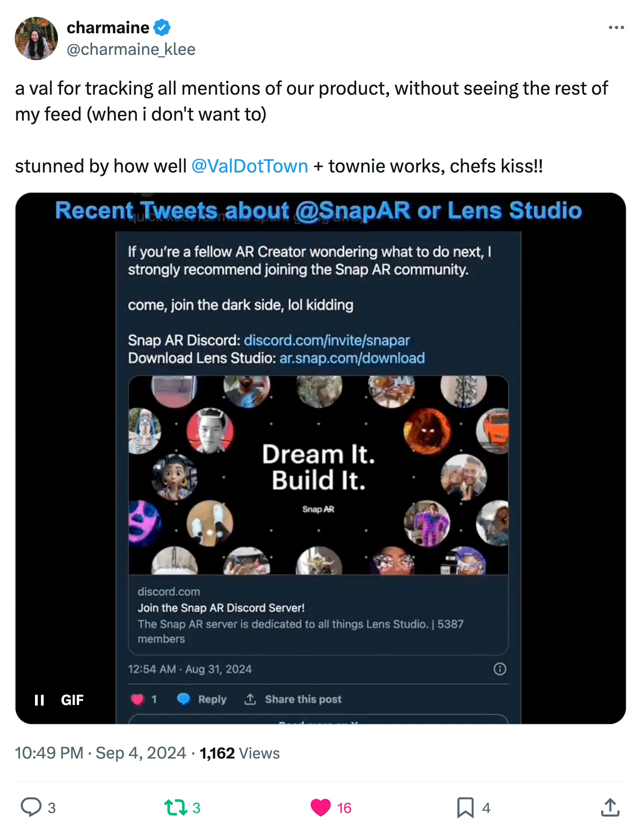Toggle the bookmark icon

(x=465, y=807)
